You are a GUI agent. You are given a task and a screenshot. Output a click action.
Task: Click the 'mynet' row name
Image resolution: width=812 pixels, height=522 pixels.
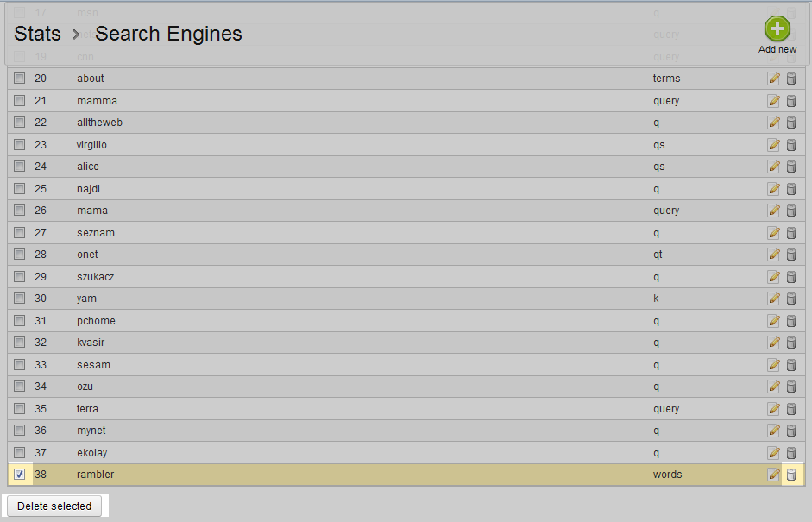click(x=91, y=431)
